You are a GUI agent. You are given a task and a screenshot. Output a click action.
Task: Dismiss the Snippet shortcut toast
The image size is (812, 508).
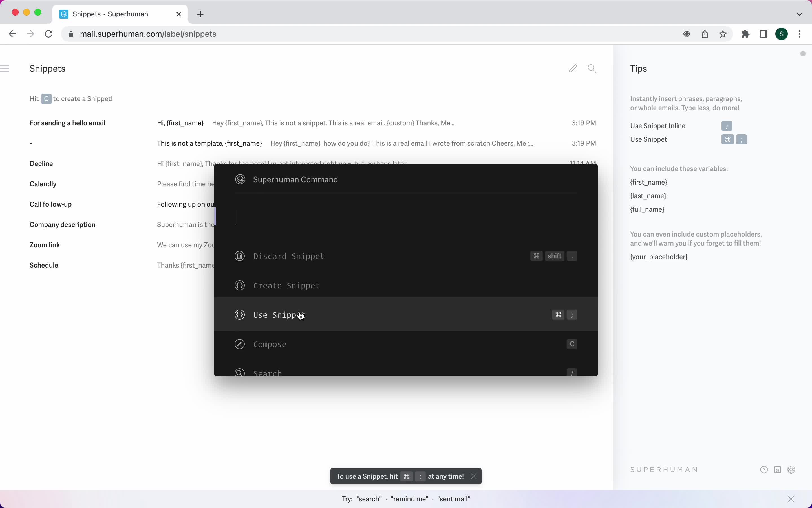473,476
